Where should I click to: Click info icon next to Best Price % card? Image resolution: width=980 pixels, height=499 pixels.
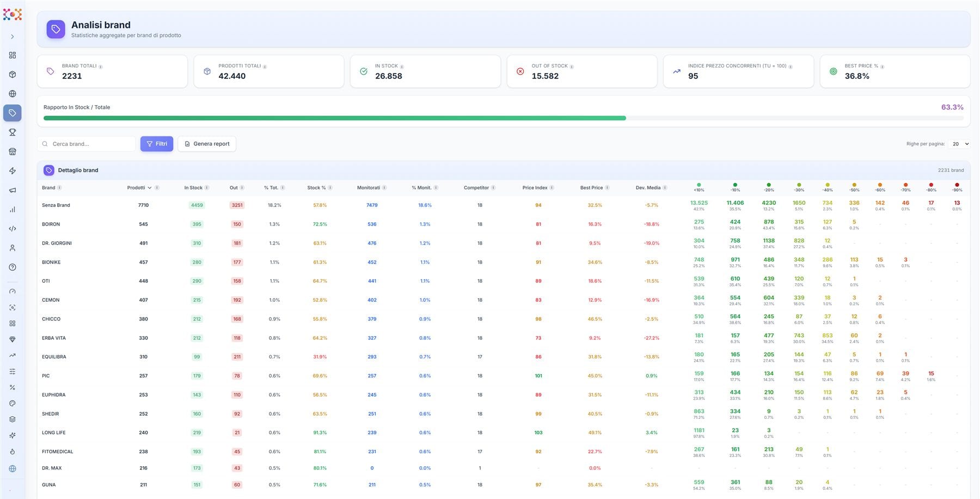(882, 66)
